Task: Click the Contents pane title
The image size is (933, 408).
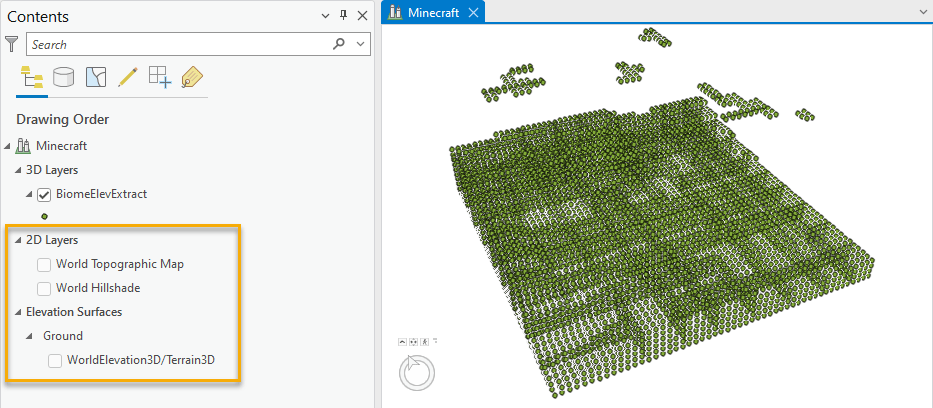Action: point(37,16)
